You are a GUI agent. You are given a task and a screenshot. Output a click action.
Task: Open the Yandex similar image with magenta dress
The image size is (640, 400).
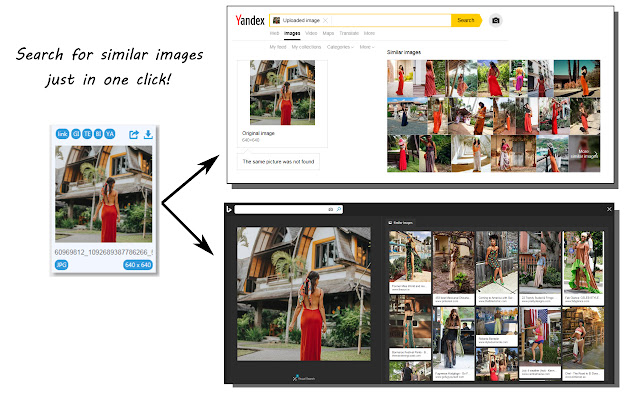[519, 78]
